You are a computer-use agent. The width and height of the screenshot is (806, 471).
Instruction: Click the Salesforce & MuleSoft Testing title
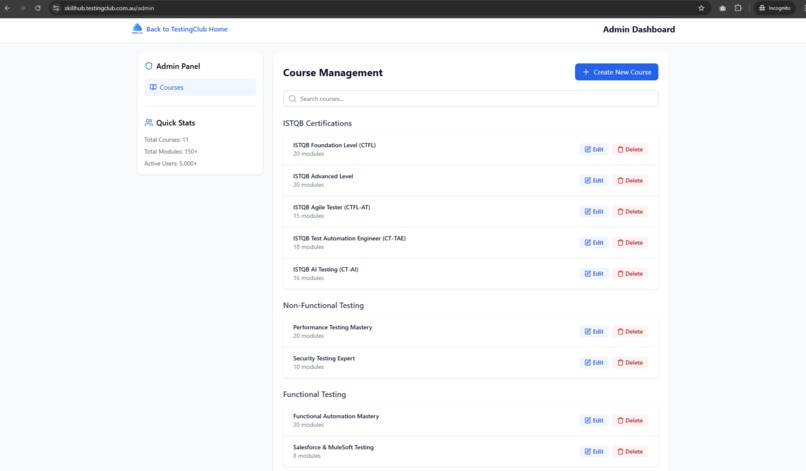point(333,447)
